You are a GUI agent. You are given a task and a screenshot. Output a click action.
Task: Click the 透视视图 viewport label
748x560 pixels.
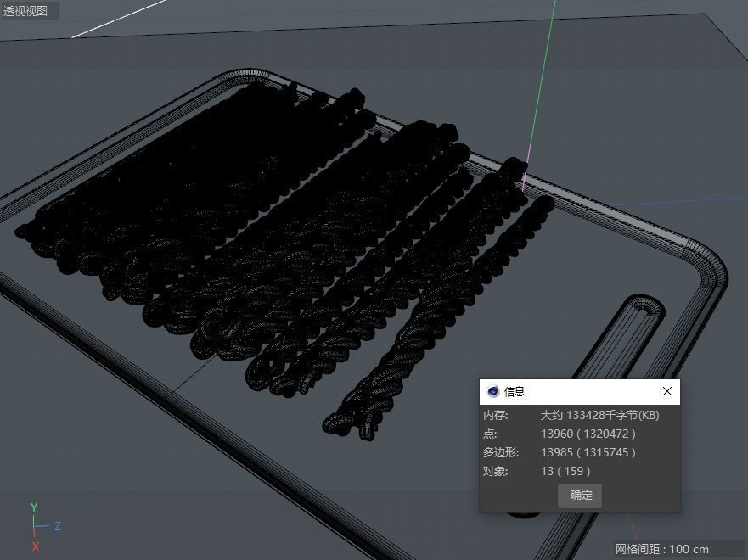click(25, 10)
